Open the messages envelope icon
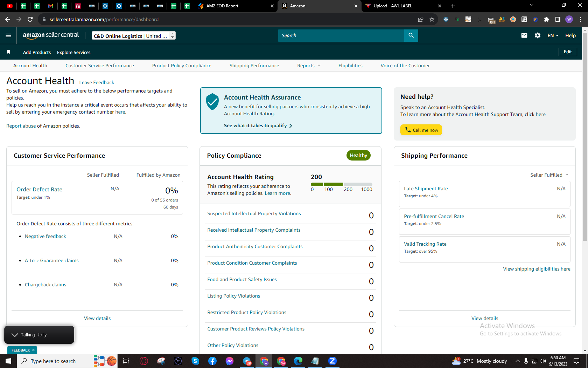The image size is (588, 368). point(524,35)
